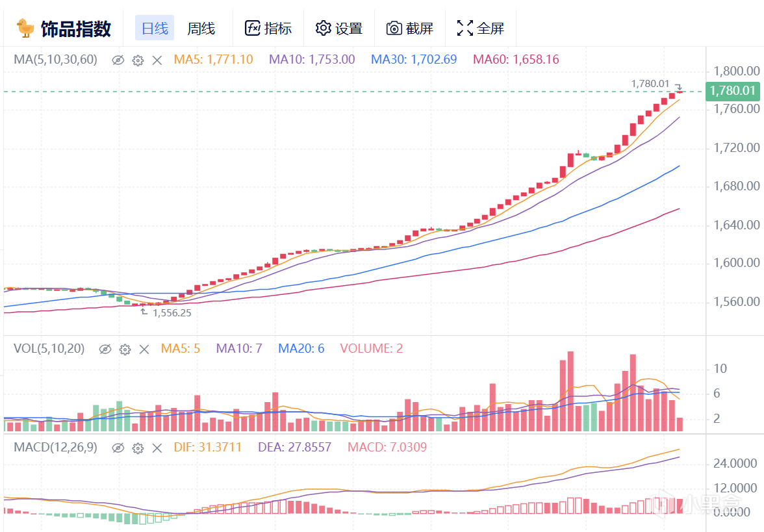Hide the MACD indicator with eye icon

click(118, 448)
